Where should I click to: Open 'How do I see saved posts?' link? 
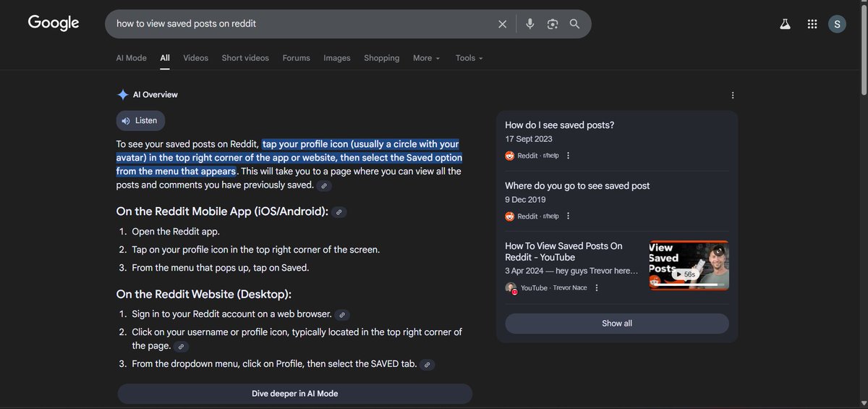[x=560, y=125]
